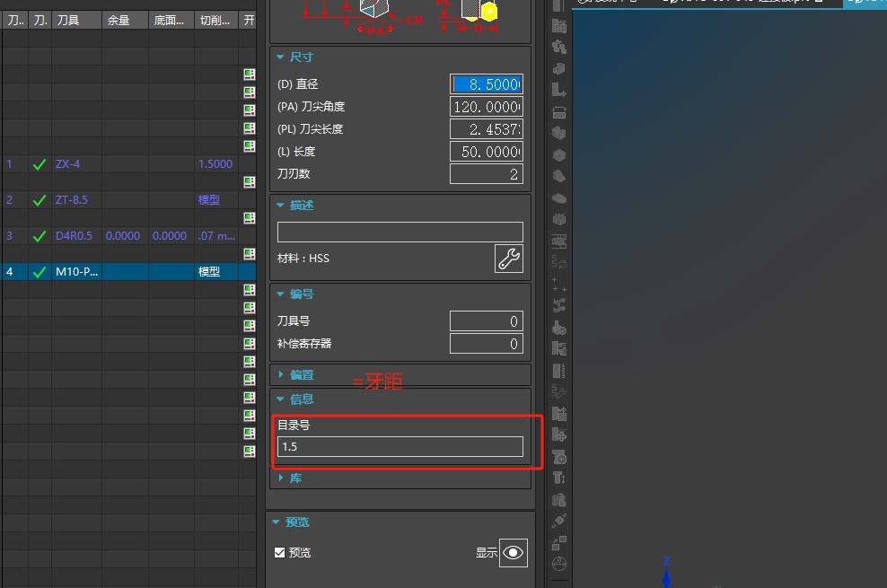Click the wireframe cube icon
887x588 pixels.
pos(559,219)
